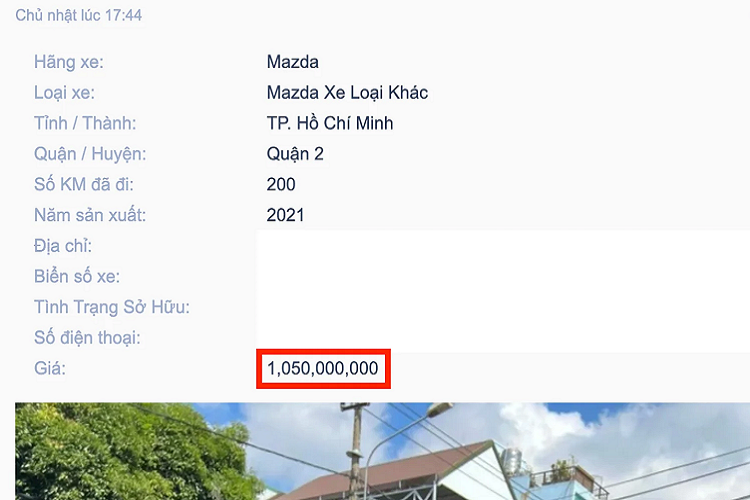Click the "Quận / Huyện:" label

pyautogui.click(x=90, y=154)
